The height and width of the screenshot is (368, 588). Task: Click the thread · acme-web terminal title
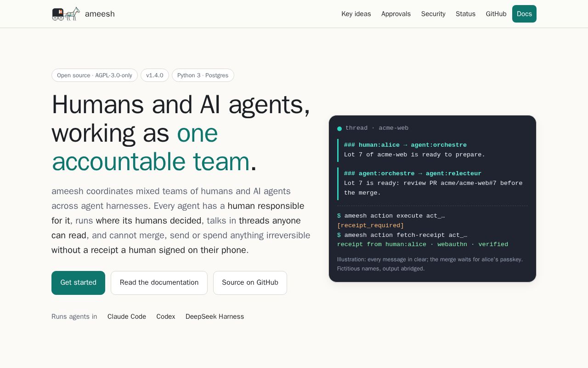(x=377, y=128)
